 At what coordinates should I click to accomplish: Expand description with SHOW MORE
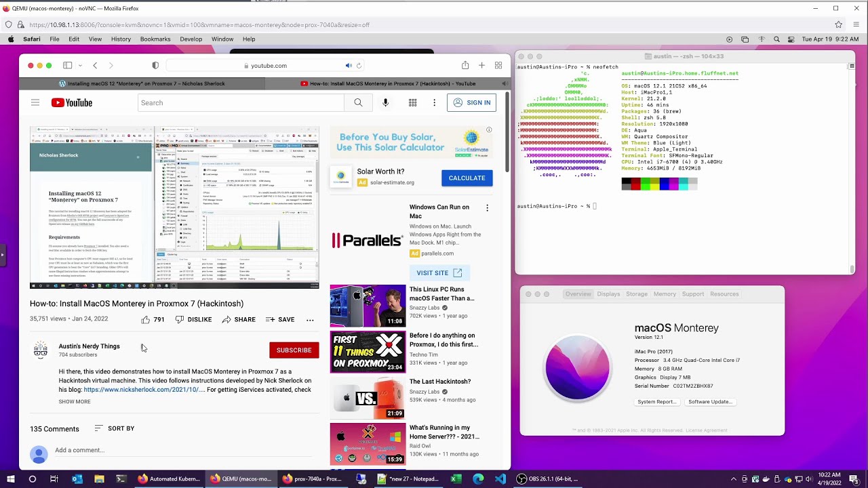tap(75, 402)
